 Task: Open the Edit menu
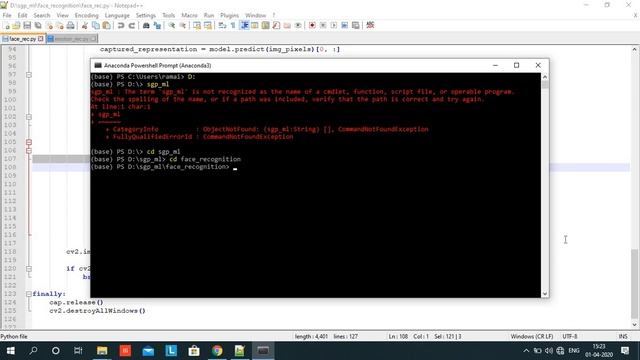[x=22, y=15]
